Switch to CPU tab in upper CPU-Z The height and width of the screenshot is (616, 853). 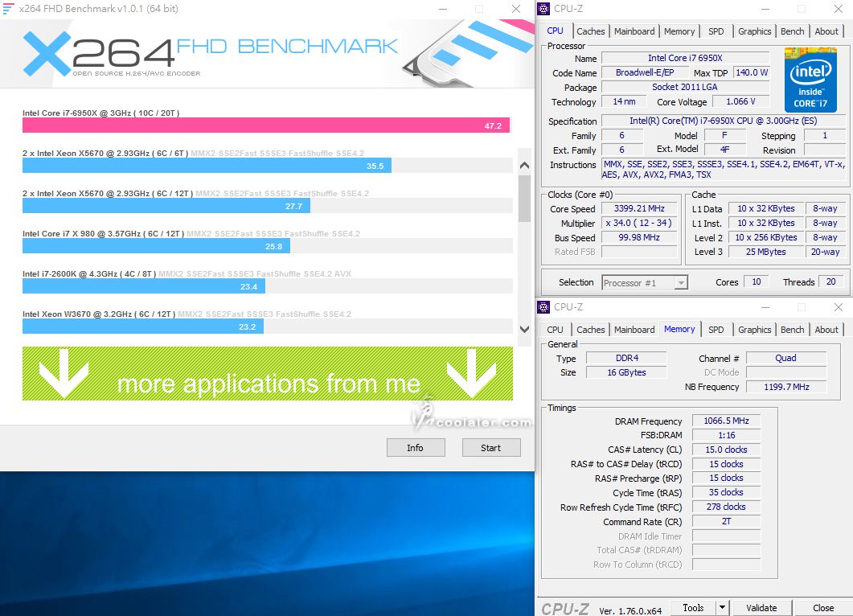(555, 31)
